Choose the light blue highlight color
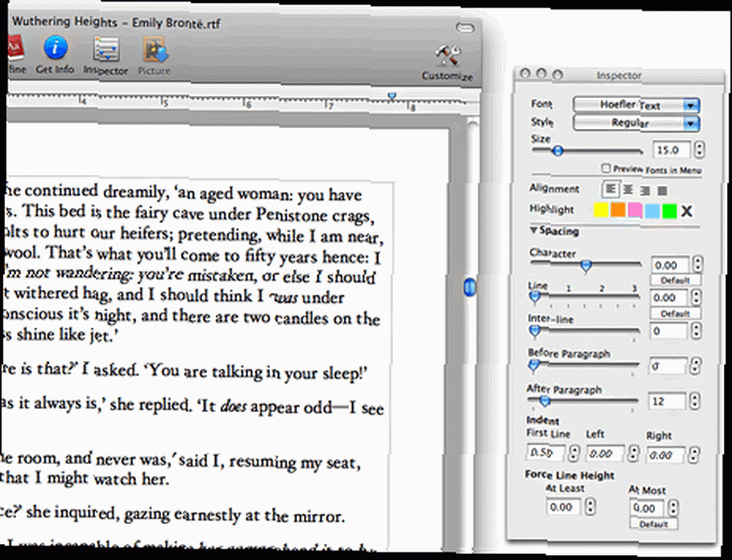Screen dimensions: 732x560 [x=652, y=211]
